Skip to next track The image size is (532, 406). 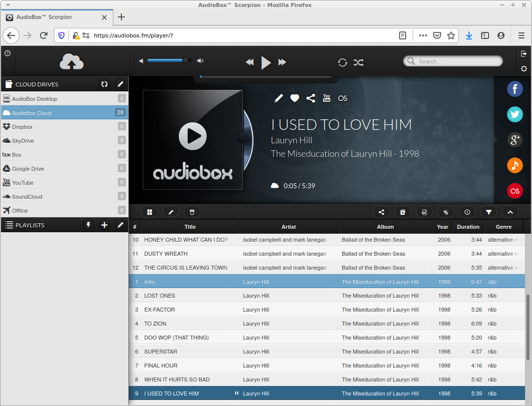(282, 62)
